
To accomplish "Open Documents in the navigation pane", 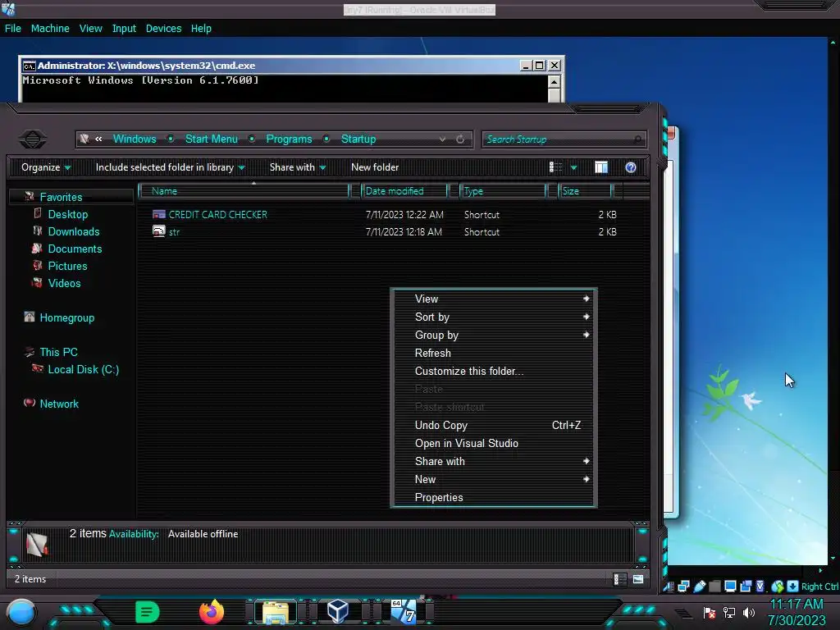I will (x=75, y=249).
